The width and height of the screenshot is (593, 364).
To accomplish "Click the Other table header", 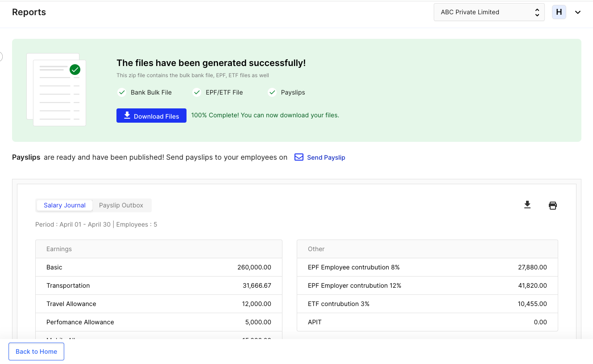I will (427, 249).
